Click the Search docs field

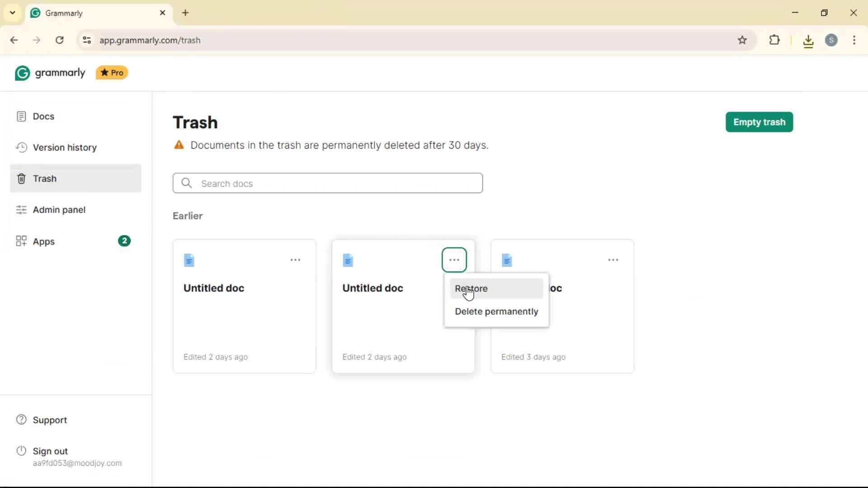point(328,183)
